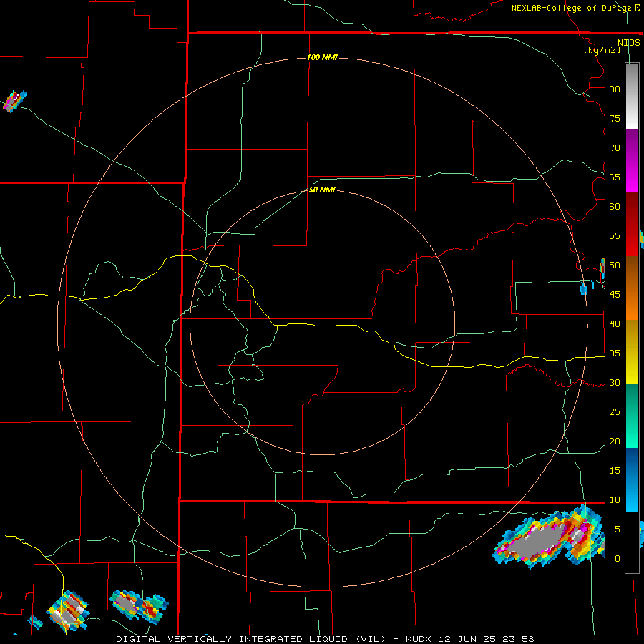Click the 50 NMI range ring label

(x=323, y=190)
